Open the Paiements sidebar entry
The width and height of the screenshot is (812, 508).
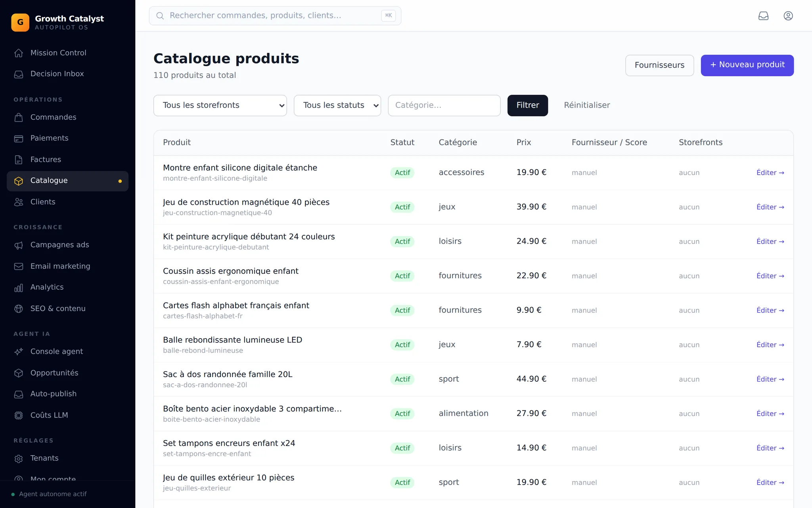click(x=67, y=138)
